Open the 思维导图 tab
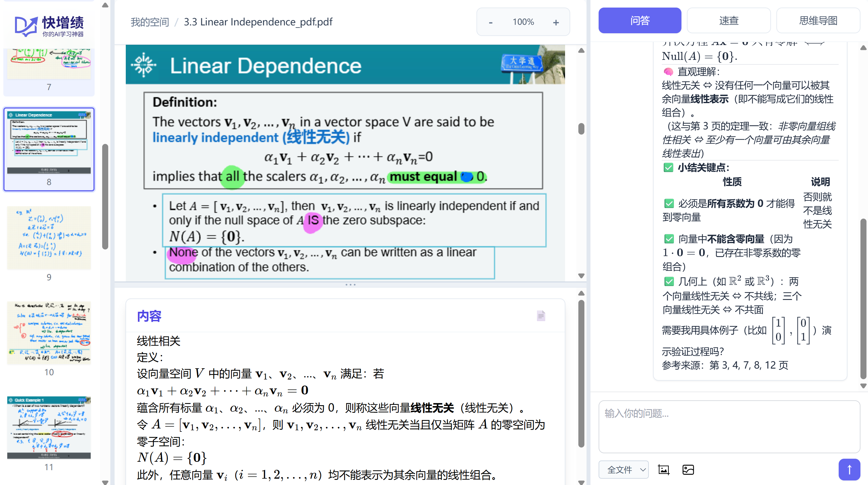 point(818,21)
